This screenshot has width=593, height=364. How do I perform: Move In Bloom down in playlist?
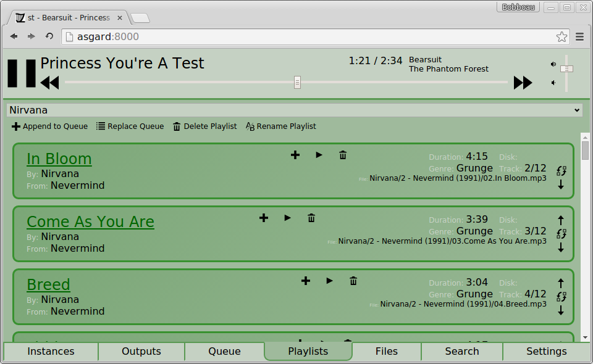click(x=561, y=184)
